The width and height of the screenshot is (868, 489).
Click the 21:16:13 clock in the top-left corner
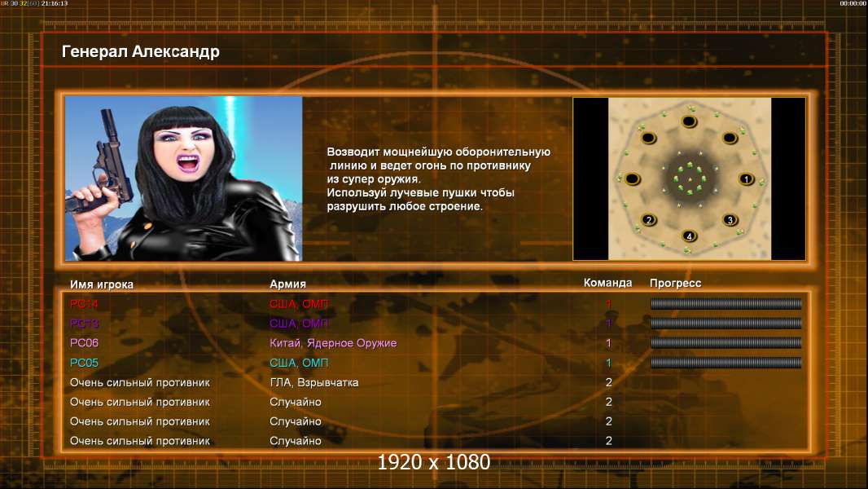(55, 3)
